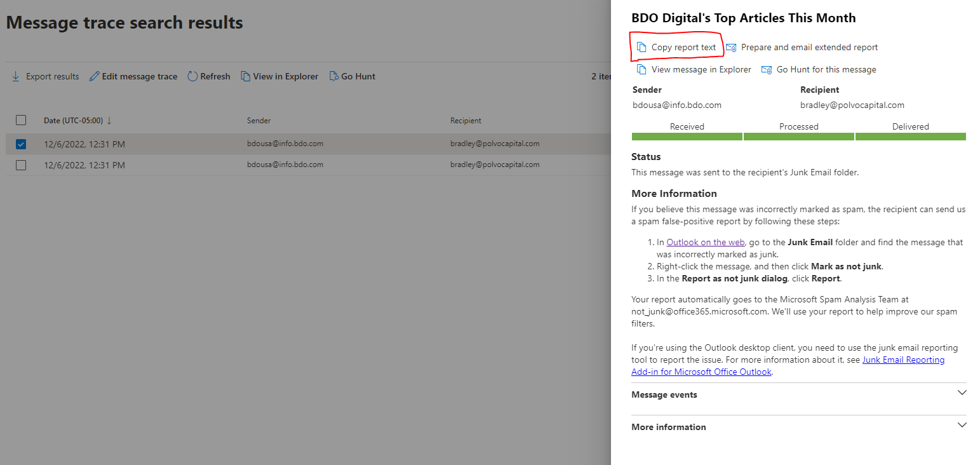The height and width of the screenshot is (465, 980).
Task: Click the Status heading in the panel
Action: (x=646, y=157)
